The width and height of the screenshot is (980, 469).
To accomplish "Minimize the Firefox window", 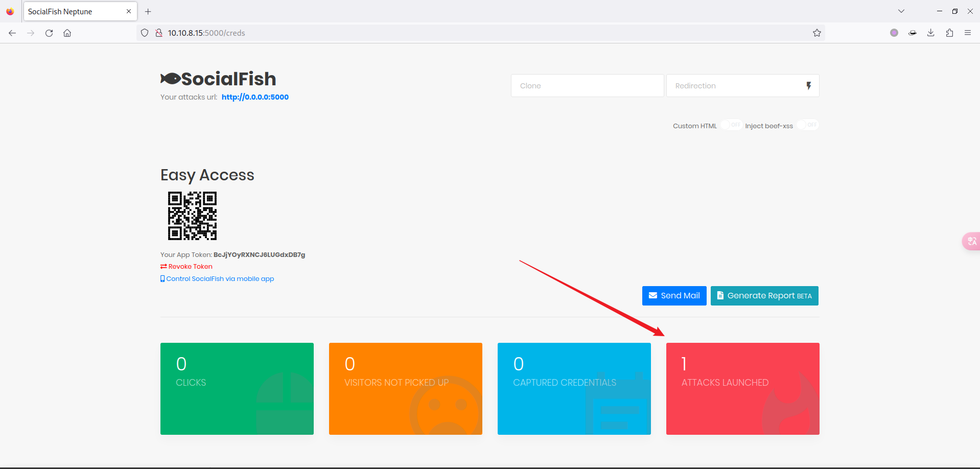I will coord(939,11).
